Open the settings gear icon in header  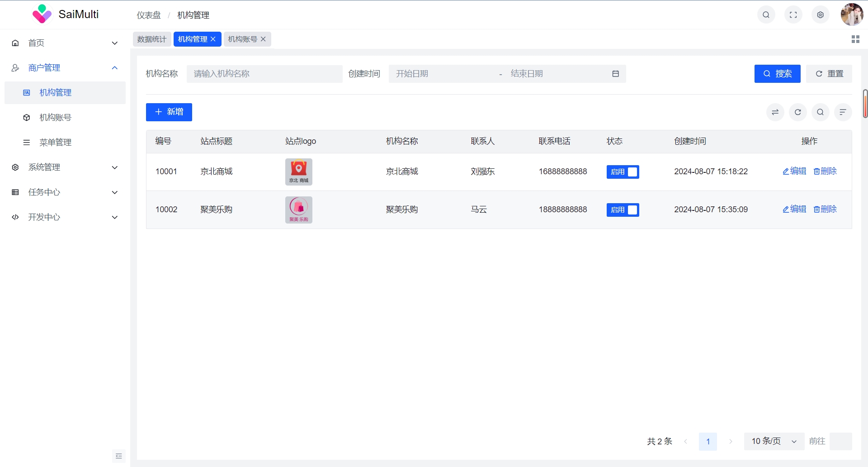click(820, 15)
